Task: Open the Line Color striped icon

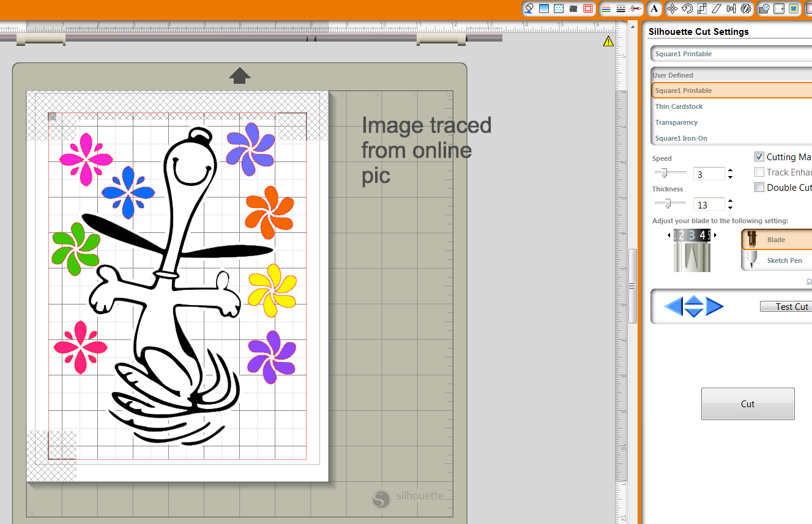Action: coord(606,9)
